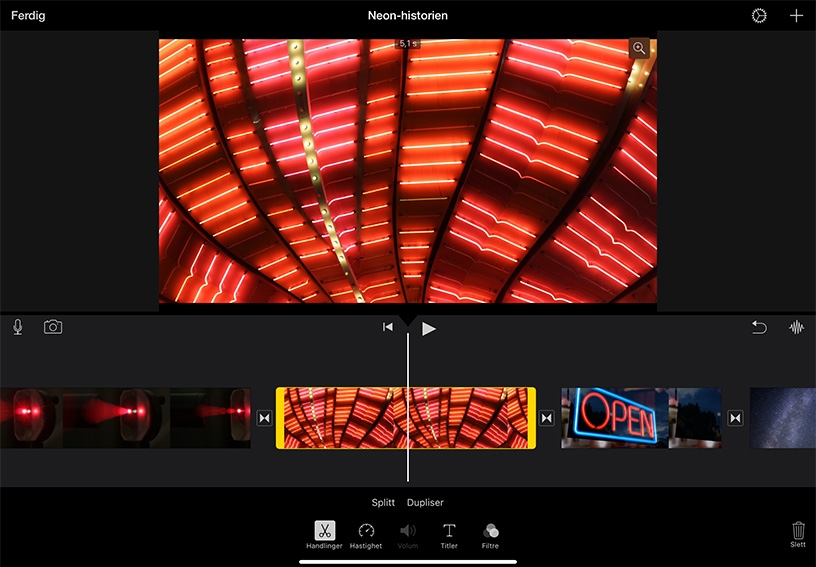Split the selected clip with Splitt
816x567 pixels.
click(383, 502)
